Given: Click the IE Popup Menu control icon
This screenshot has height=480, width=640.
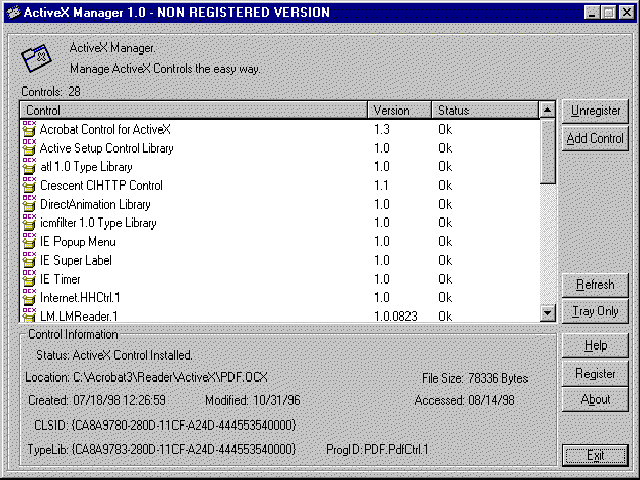Looking at the screenshot, I should pos(28,242).
